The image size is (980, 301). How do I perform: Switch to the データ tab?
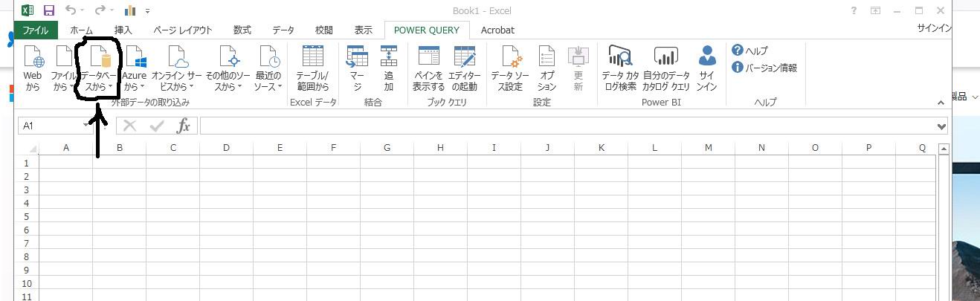[x=283, y=30]
